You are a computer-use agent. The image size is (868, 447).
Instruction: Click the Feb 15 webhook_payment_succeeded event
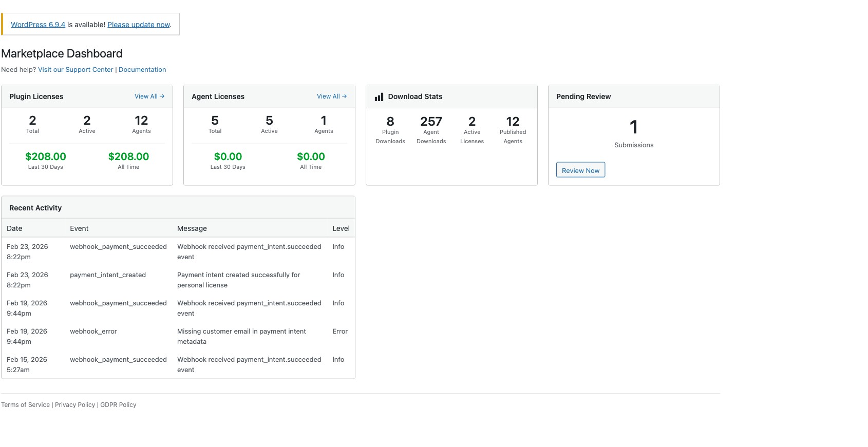click(x=118, y=360)
